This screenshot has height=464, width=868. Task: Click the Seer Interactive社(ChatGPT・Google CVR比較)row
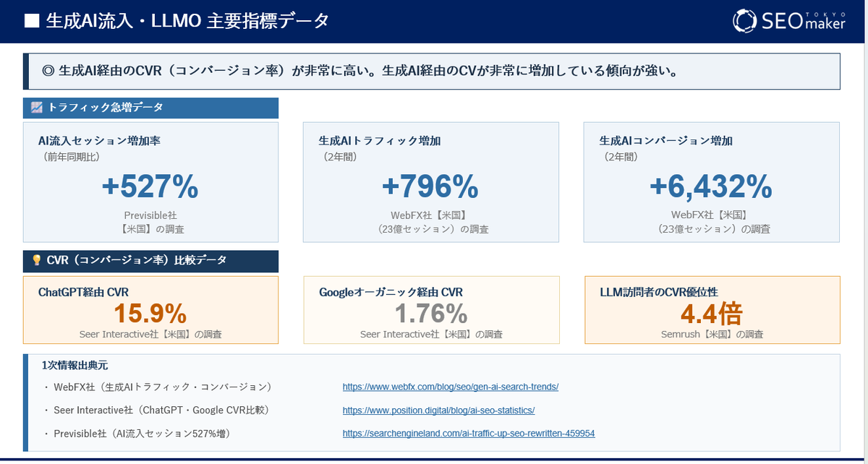[x=156, y=411]
